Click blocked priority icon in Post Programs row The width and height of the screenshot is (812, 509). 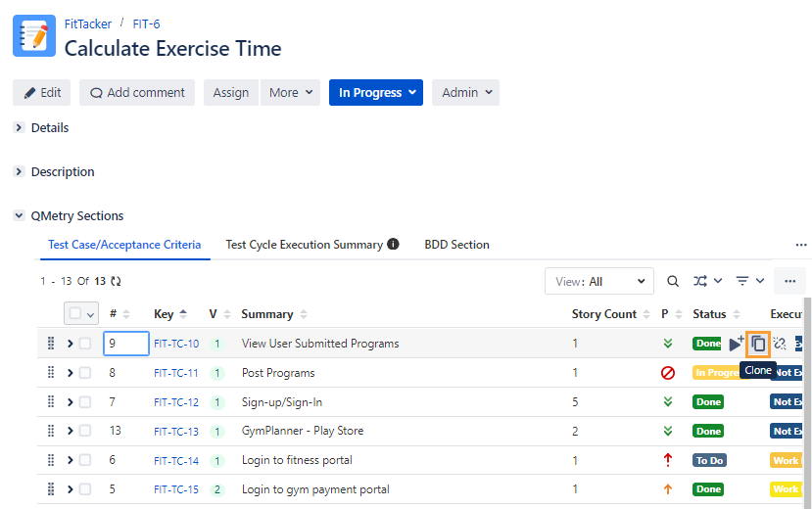(x=668, y=372)
